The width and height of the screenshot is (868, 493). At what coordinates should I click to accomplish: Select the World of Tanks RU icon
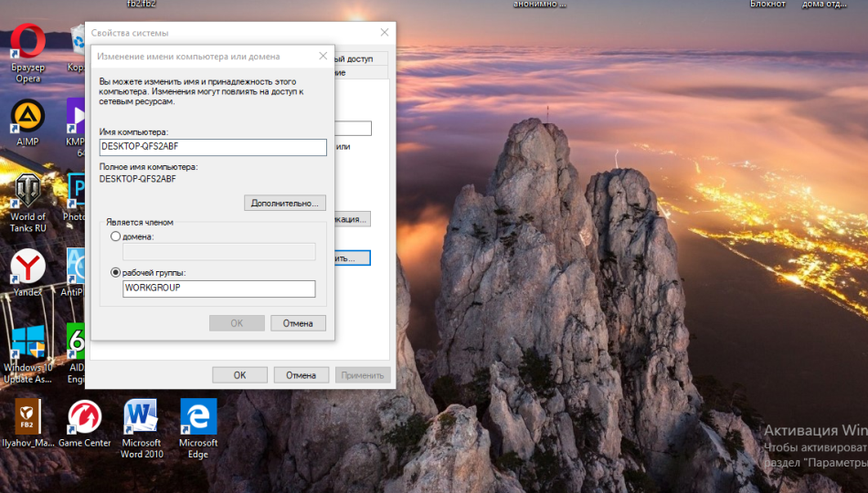point(27,192)
